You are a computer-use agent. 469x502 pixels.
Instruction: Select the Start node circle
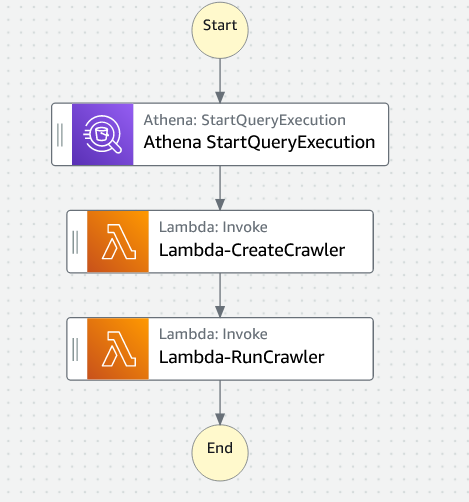click(220, 30)
